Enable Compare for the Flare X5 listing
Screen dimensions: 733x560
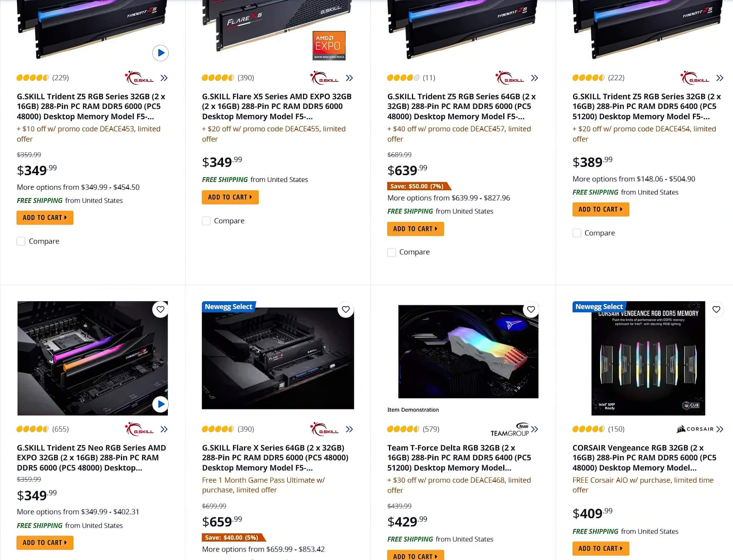pos(206,221)
